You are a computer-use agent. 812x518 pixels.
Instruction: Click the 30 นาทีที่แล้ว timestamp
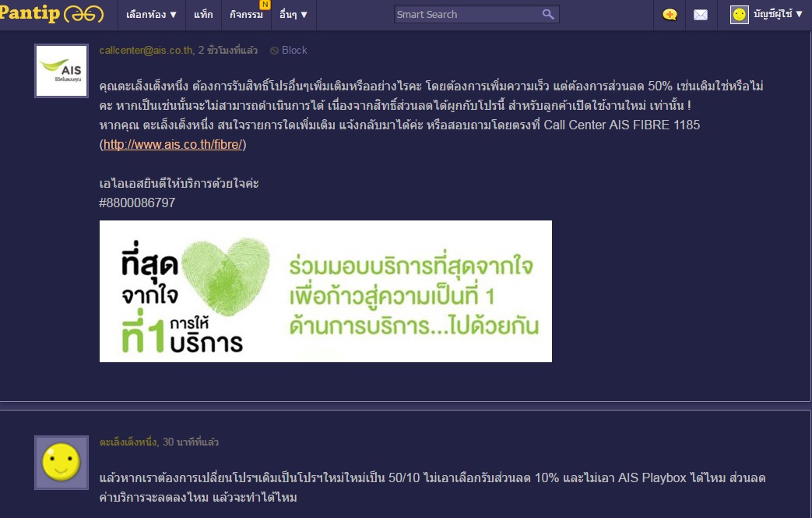[x=191, y=442]
